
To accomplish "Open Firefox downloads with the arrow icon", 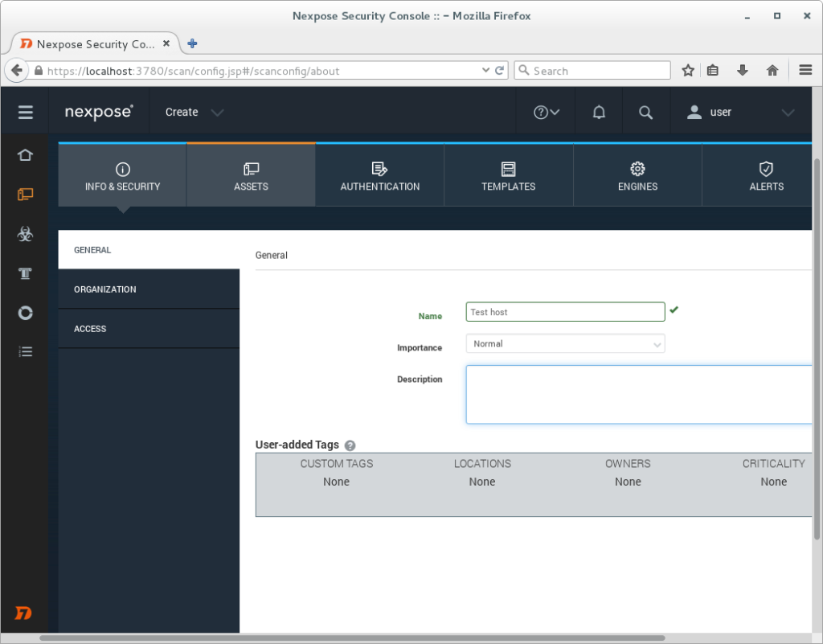I will click(x=742, y=70).
